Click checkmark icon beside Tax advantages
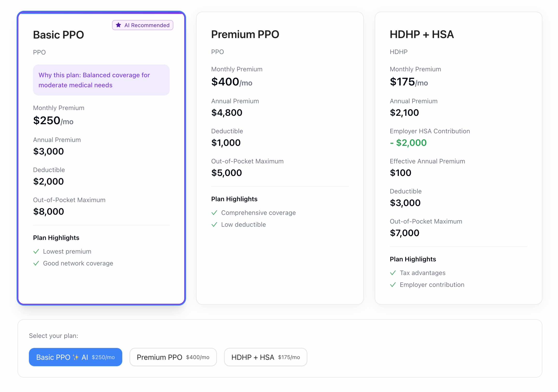Image resolution: width=558 pixels, height=392 pixels. pyautogui.click(x=393, y=273)
